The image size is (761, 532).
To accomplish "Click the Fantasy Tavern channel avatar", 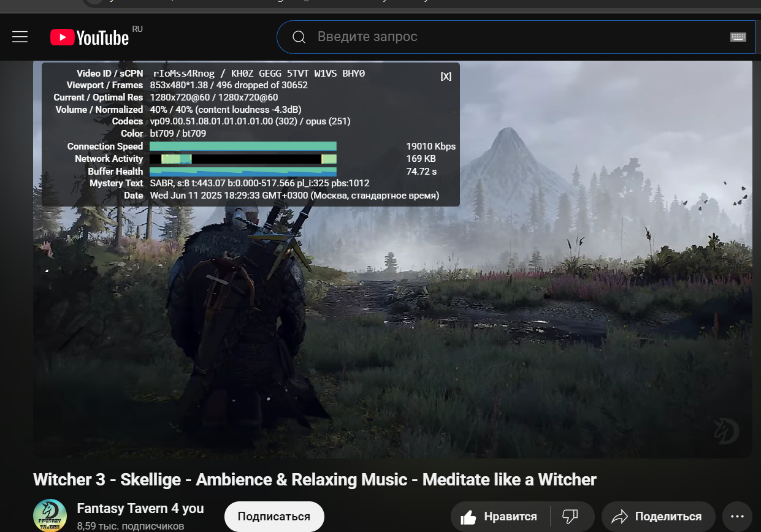I will (50, 515).
